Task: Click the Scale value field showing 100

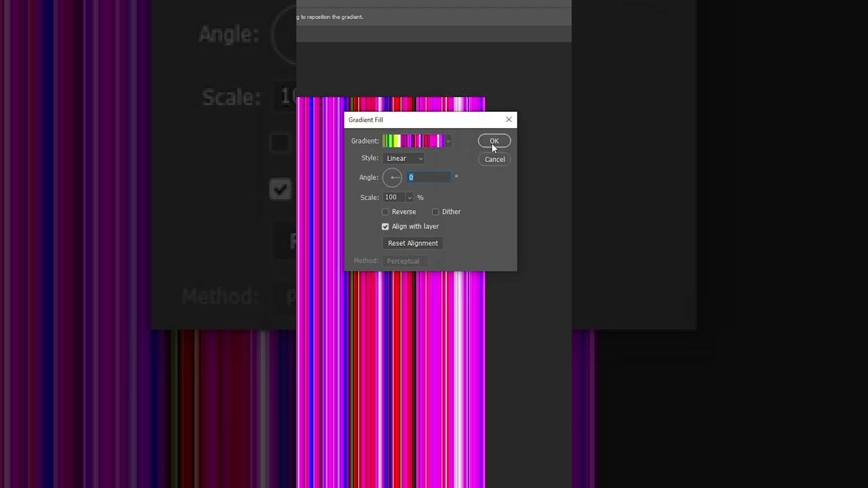Action: pyautogui.click(x=393, y=197)
